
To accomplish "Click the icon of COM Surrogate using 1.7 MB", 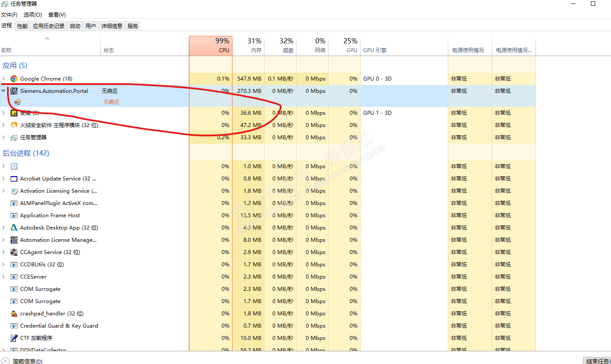I will (14, 301).
